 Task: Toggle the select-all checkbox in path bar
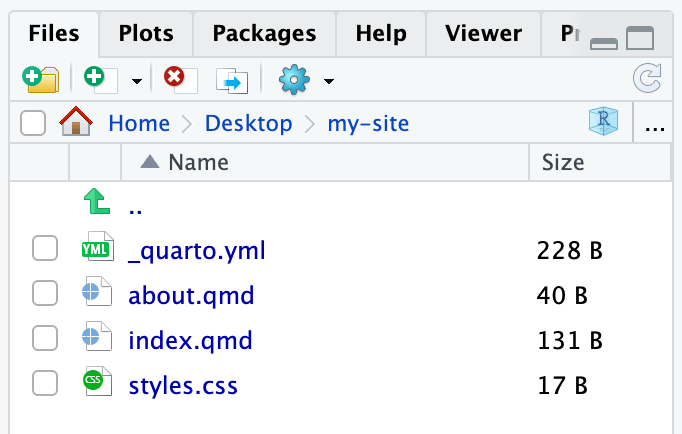[33, 123]
